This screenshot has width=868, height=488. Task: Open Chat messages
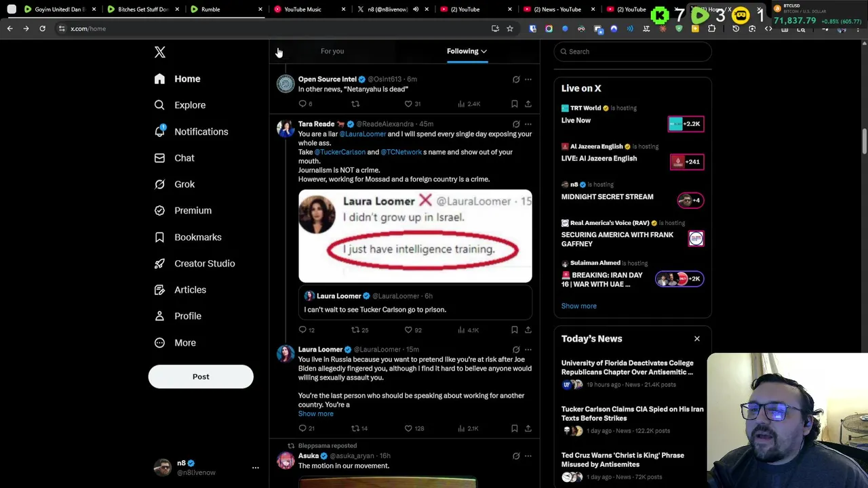[x=174, y=158]
